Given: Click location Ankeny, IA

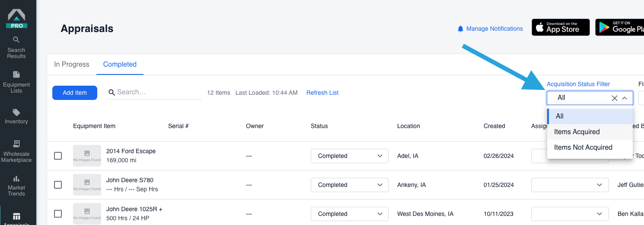Looking at the screenshot, I should click(411, 185).
